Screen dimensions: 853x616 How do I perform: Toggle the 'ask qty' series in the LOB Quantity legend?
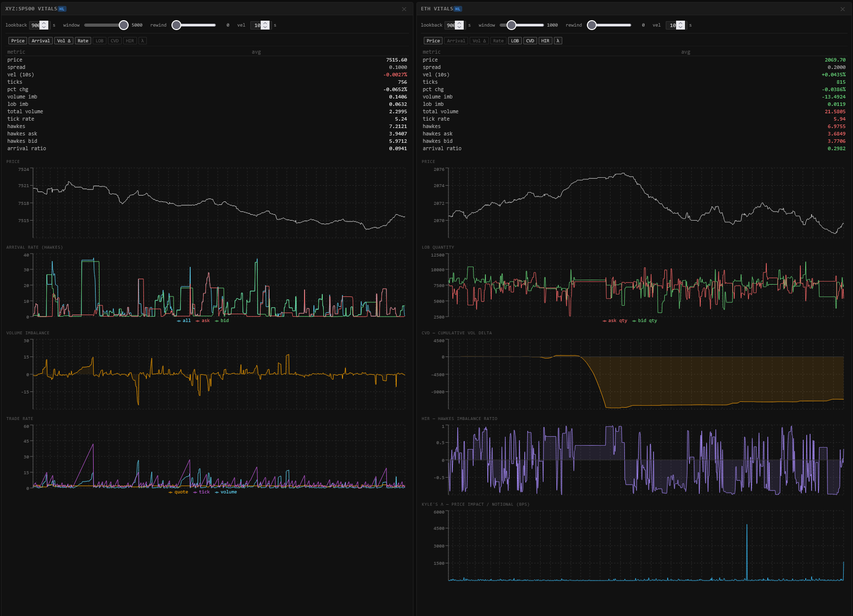click(x=615, y=321)
